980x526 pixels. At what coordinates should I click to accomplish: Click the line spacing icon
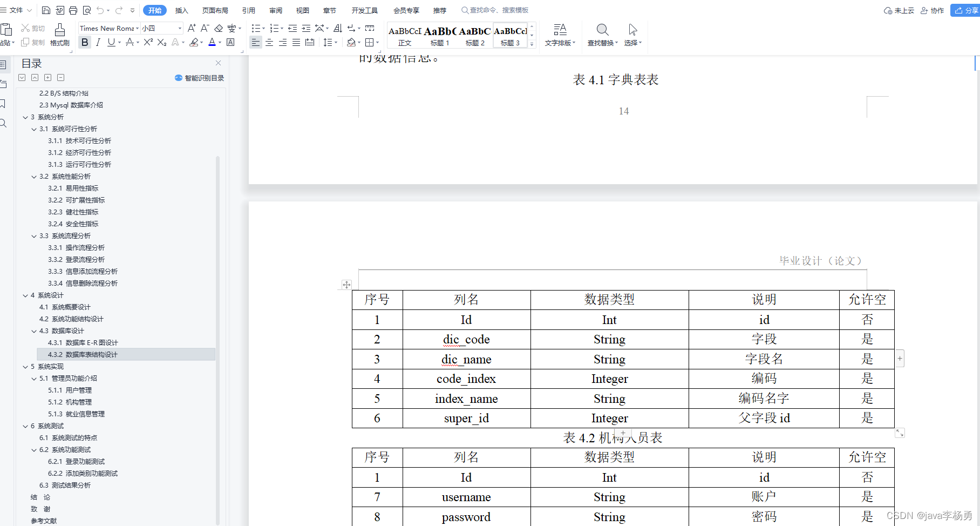tap(328, 42)
